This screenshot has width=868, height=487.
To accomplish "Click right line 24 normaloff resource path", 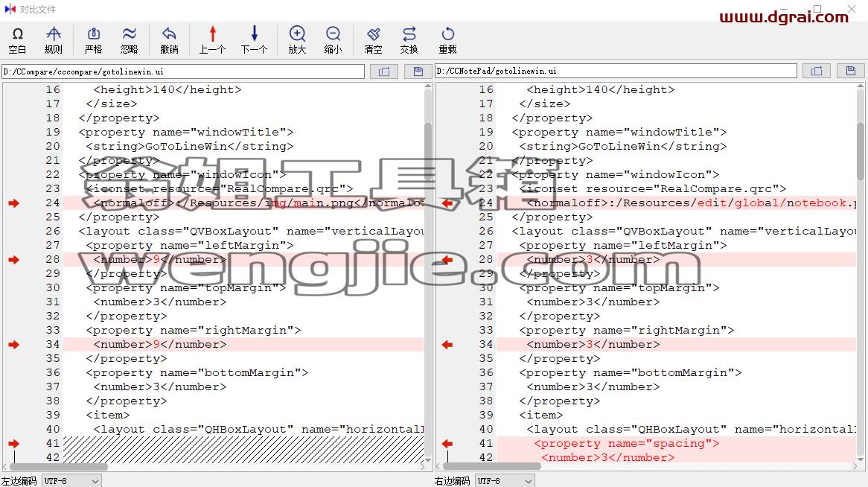I will [691, 203].
